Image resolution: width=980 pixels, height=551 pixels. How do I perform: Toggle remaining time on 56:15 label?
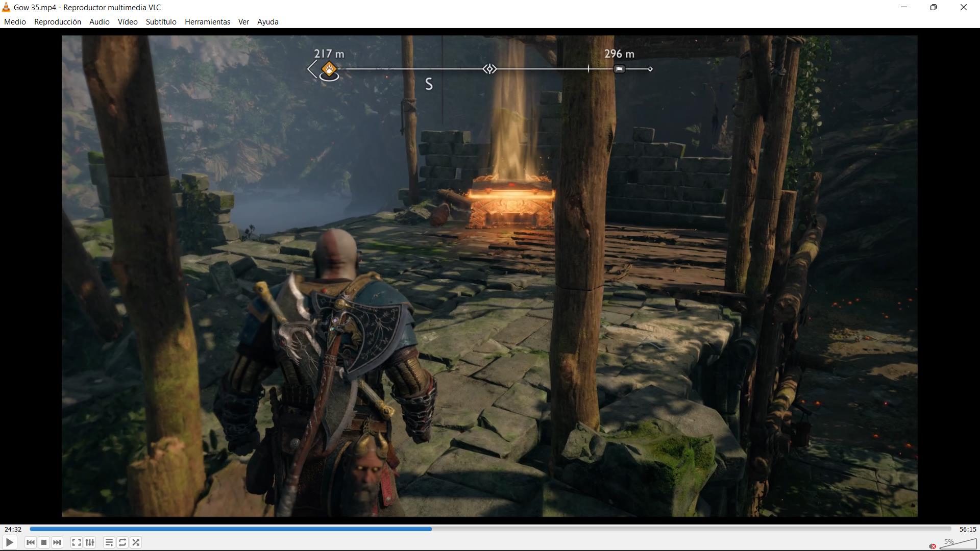tap(967, 530)
